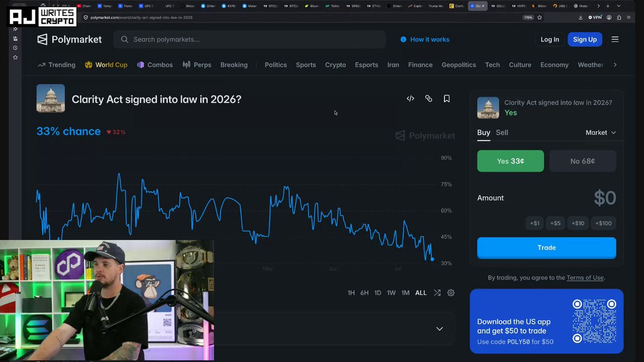Image resolution: width=644 pixels, height=362 pixels.
Task: Click the embed code icon beside the title
Action: coord(411,99)
